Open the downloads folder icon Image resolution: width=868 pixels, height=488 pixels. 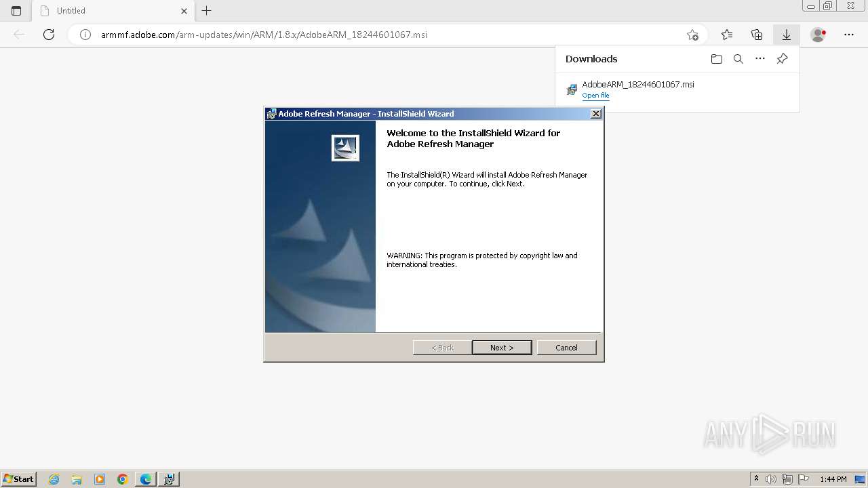pyautogui.click(x=717, y=59)
